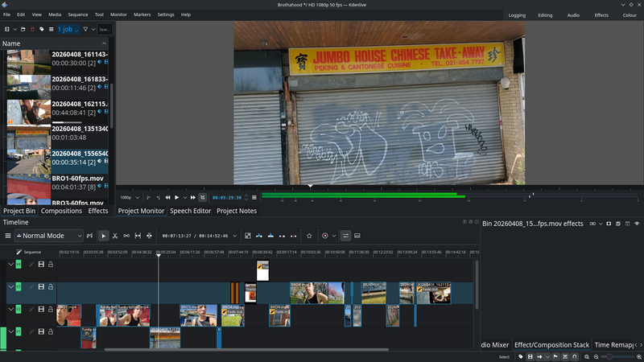The width and height of the screenshot is (644, 362).
Task: Expand the add clip dropdown arrow in bin
Action: point(14,30)
